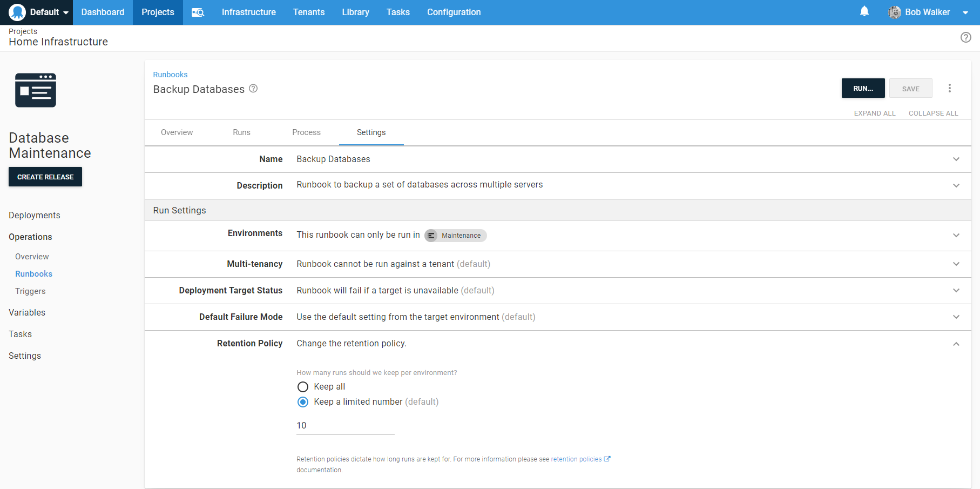Open the notifications bell icon
Screen dimensions: 980x489
[x=864, y=11]
